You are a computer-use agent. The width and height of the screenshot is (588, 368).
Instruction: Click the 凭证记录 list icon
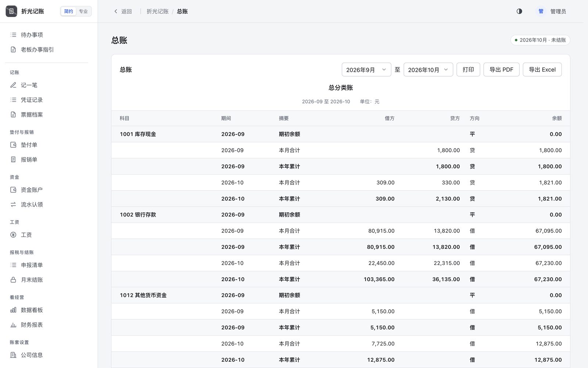coord(13,100)
